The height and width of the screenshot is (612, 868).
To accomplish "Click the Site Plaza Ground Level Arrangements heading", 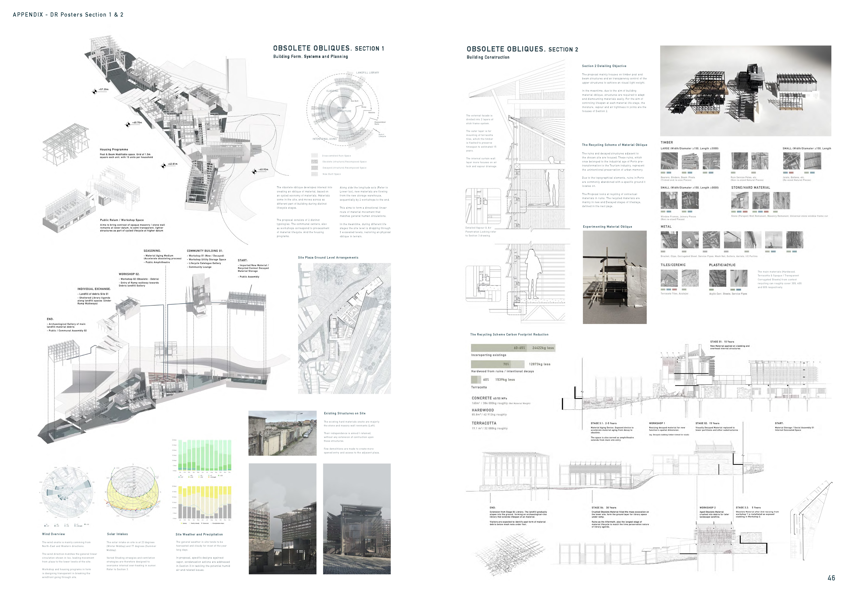I will coord(328,258).
